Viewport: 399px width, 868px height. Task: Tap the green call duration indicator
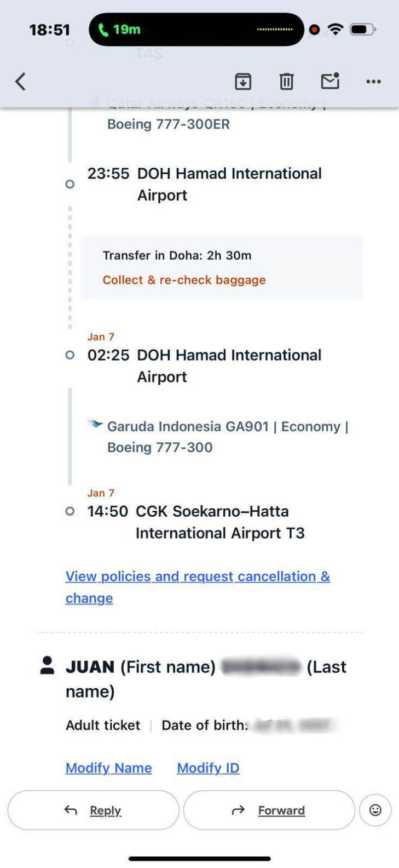click(119, 30)
